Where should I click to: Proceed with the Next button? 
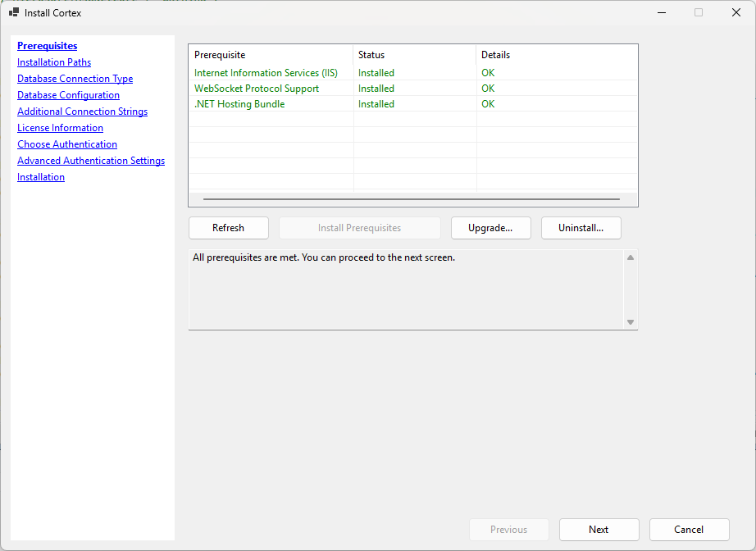coord(599,530)
